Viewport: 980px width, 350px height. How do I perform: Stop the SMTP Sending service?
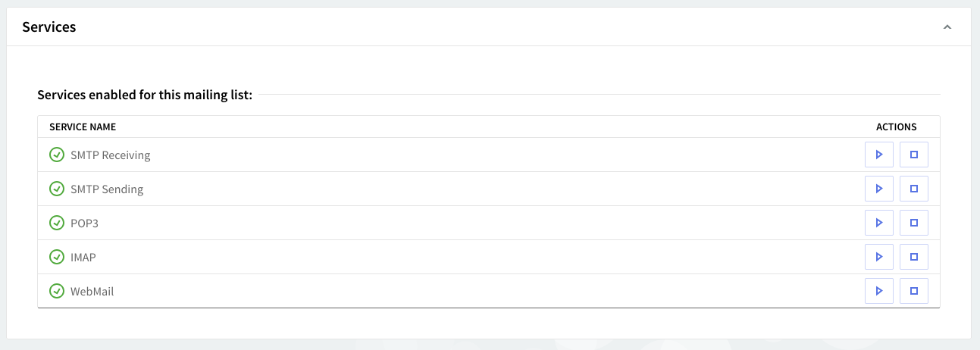click(913, 189)
